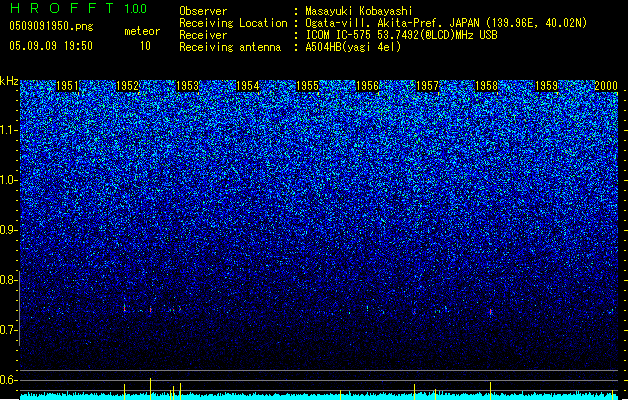Screen dimensions: 629x400
Task: Click the 0.9 kHz axis label
Action: pos(8,230)
